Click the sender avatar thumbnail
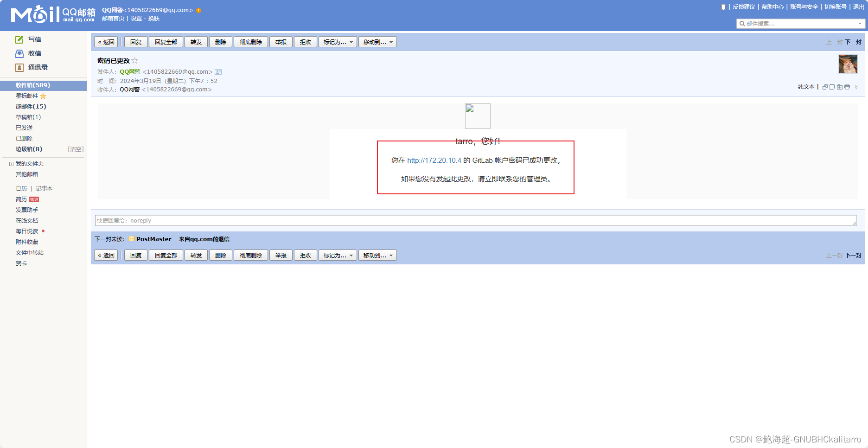The width and height of the screenshot is (868, 448). tap(848, 64)
